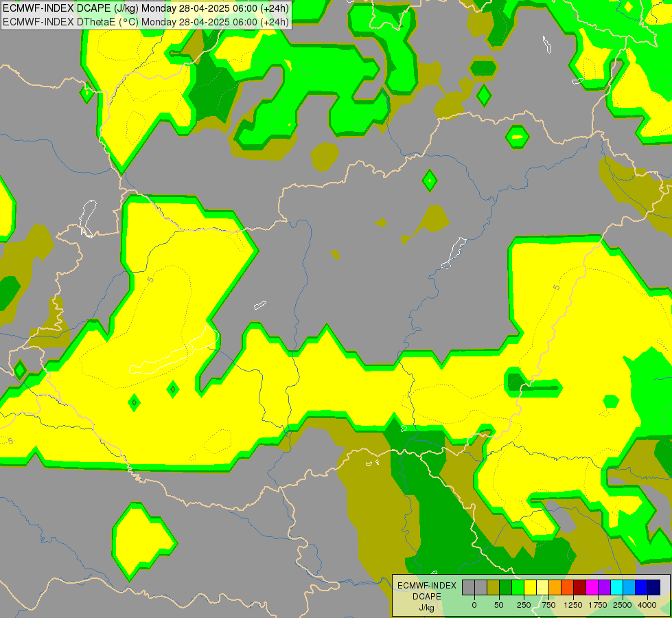Click the DCAPE title line in the header
The width and height of the screenshot is (672, 618).
coord(146,8)
